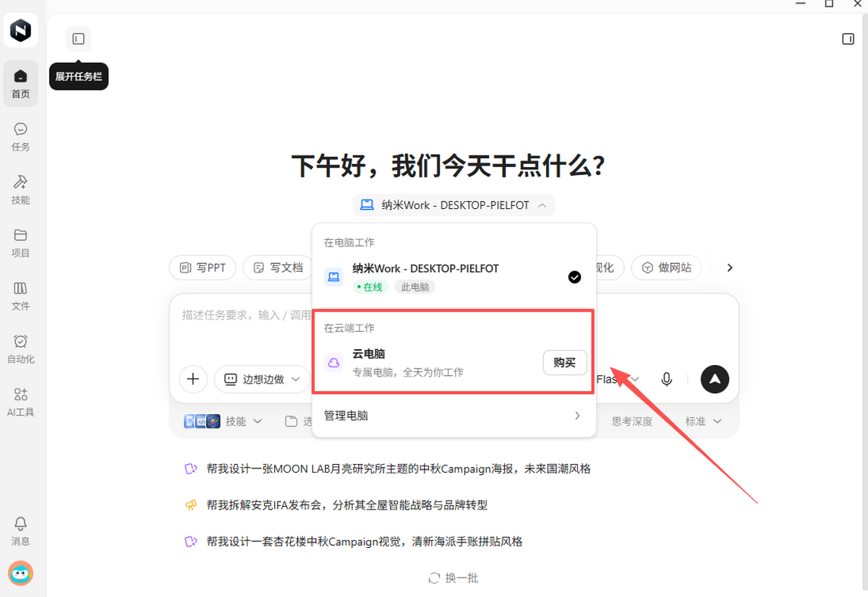This screenshot has height=597, width=868.
Task: Pick the 杏花楼中秋Campaign suggestion
Action: click(354, 541)
